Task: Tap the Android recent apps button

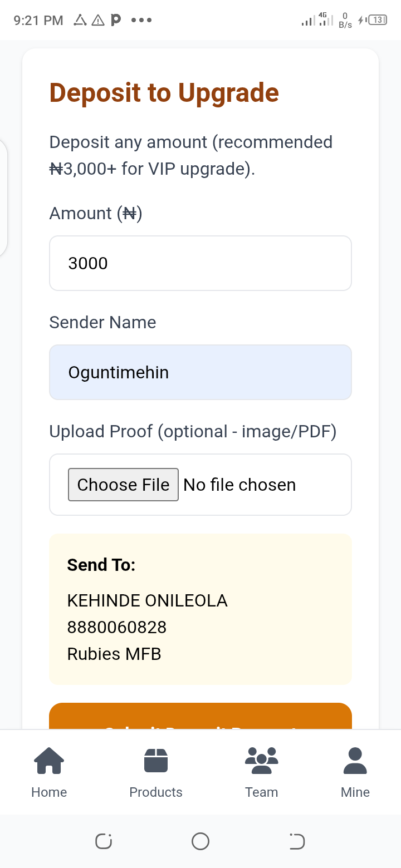Action: point(104,841)
